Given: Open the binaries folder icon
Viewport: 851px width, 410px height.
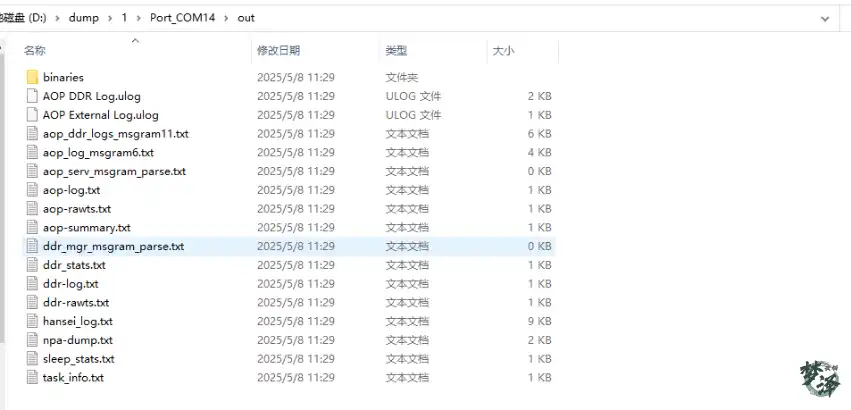Looking at the screenshot, I should pyautogui.click(x=32, y=77).
